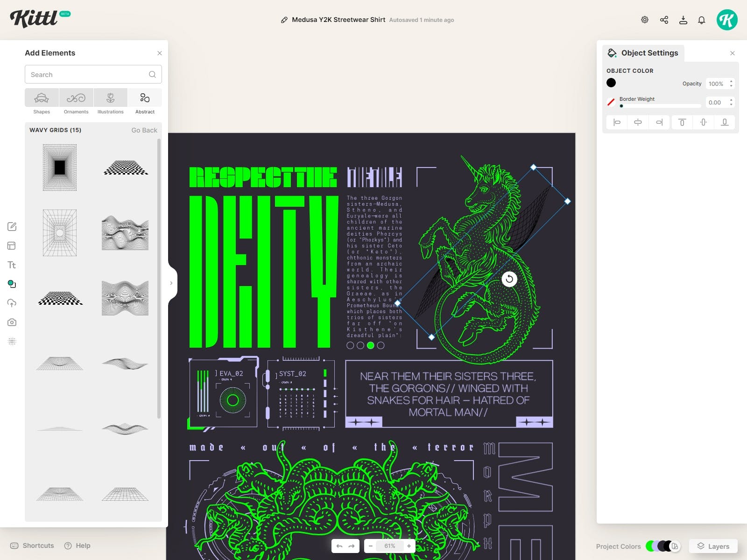Click the 61% zoom level
This screenshot has width=747, height=560.
click(390, 546)
